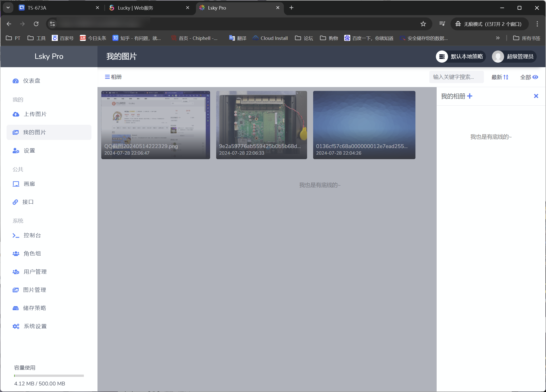Open 百度一下 bookmark
The image size is (546, 392).
pos(369,38)
